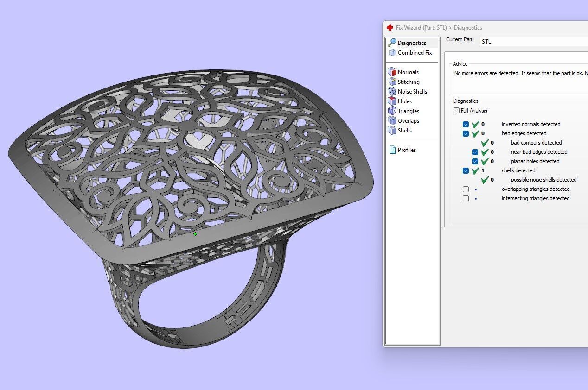The height and width of the screenshot is (390, 588).
Task: Enable the Full Analysis checkbox
Action: (x=457, y=111)
